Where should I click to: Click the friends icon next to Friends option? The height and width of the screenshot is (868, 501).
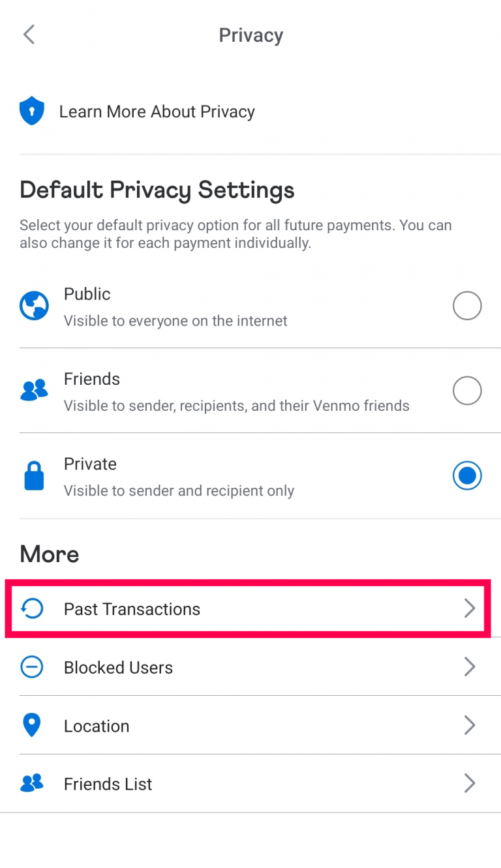tap(33, 390)
